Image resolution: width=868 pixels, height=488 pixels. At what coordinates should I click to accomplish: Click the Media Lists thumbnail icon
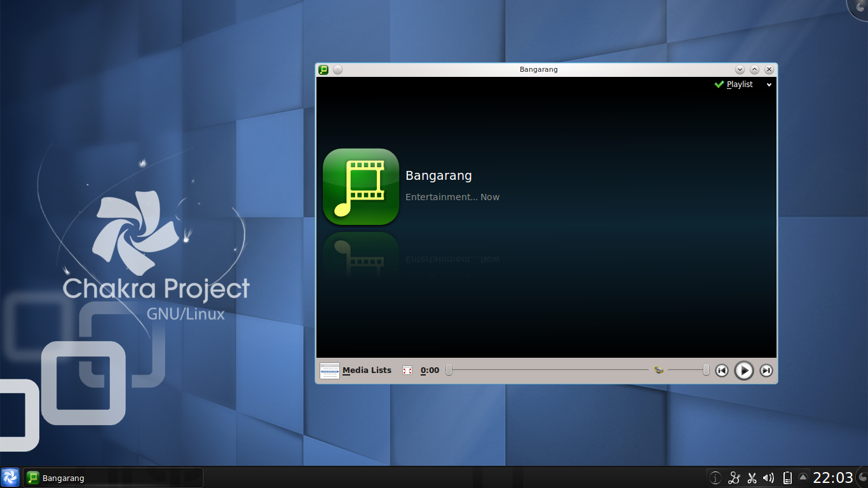(329, 370)
